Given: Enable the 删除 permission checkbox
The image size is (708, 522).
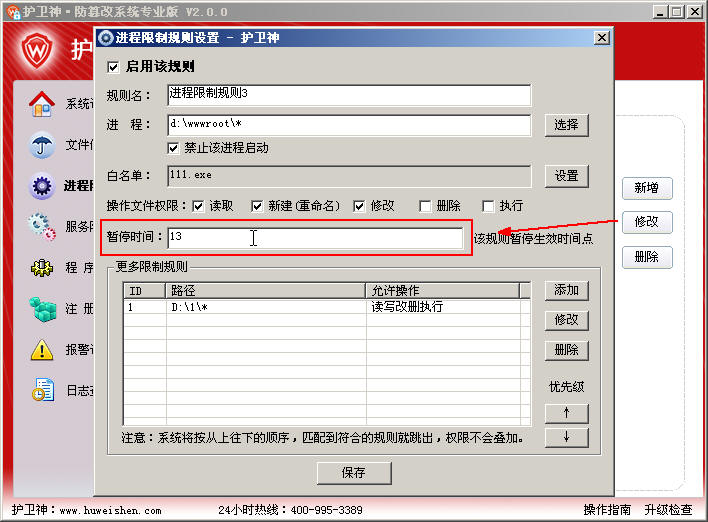Looking at the screenshot, I should pyautogui.click(x=425, y=206).
